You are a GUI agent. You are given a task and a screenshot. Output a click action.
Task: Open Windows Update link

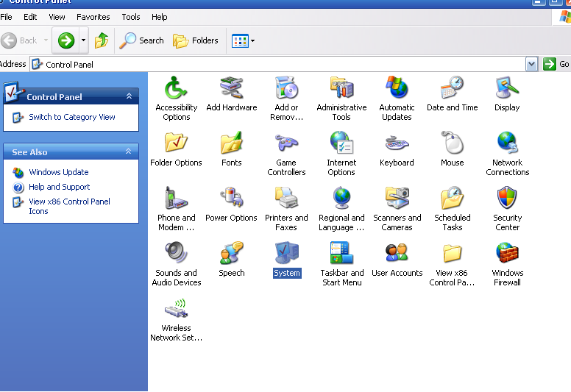[59, 172]
